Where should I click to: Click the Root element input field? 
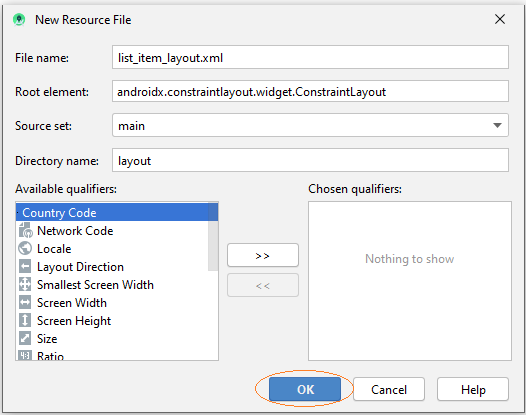coord(310,92)
